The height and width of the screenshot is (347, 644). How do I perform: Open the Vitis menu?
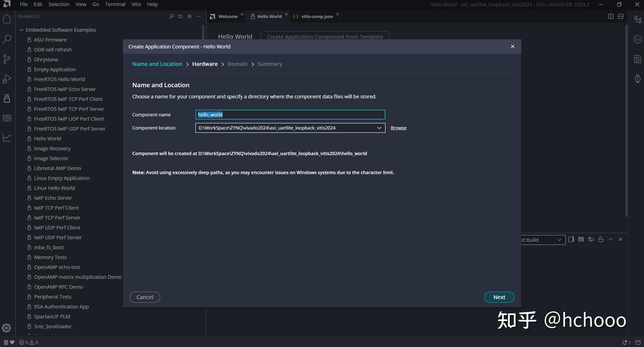[x=136, y=4]
